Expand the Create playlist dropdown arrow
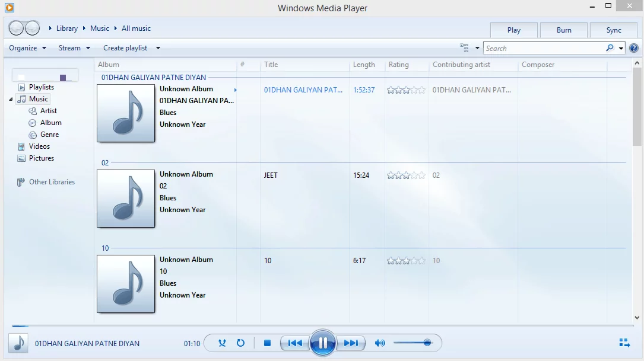Viewport: 644px width, 361px height. point(158,48)
